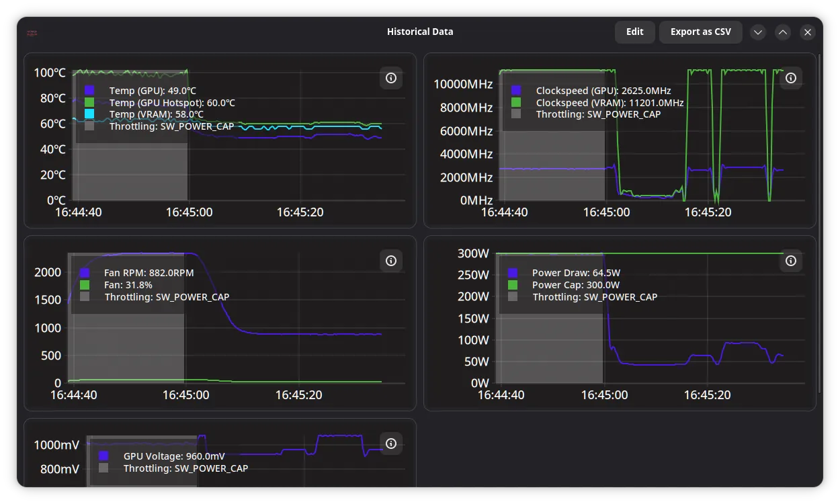The height and width of the screenshot is (504, 840).
Task: Click the Temp (VRAM) cyan legend swatch
Action: [x=90, y=114]
